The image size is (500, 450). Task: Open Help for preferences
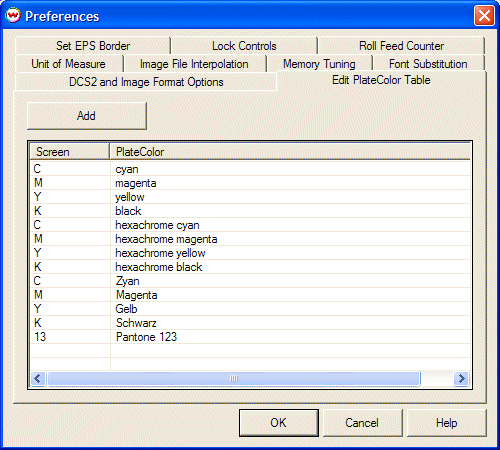pyautogui.click(x=447, y=423)
